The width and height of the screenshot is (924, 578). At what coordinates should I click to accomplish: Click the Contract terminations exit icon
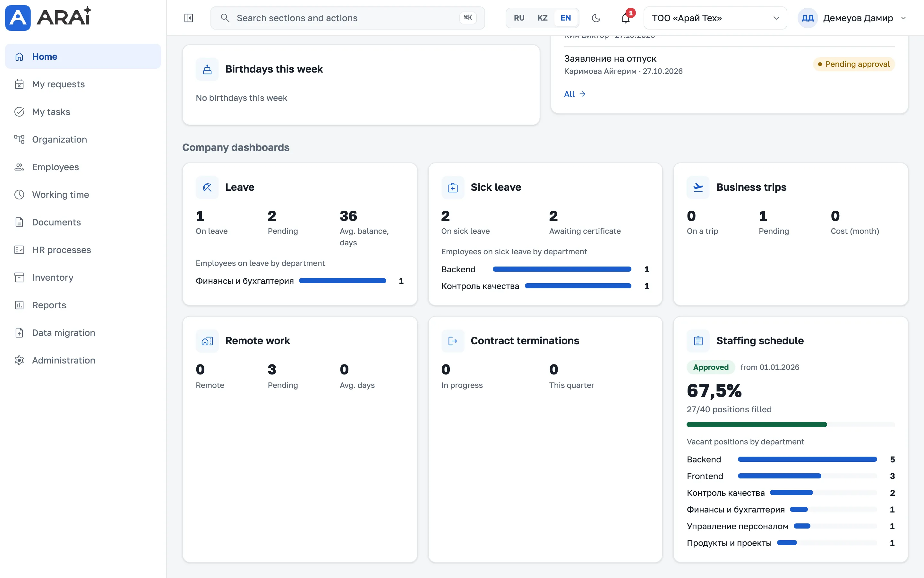[453, 341]
